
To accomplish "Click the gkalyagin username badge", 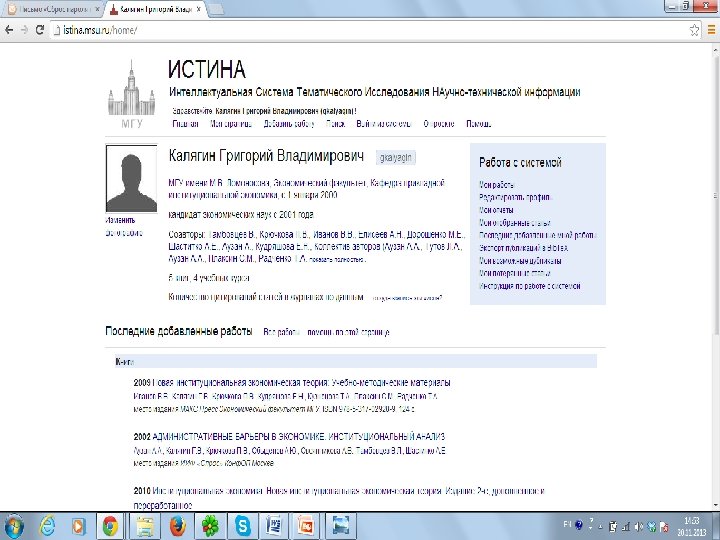I will 395,158.
